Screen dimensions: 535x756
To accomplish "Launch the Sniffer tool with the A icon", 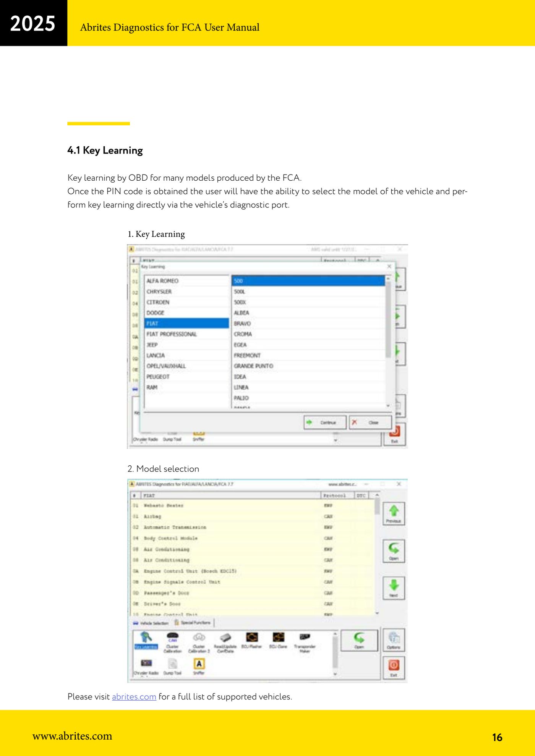I will [199, 667].
